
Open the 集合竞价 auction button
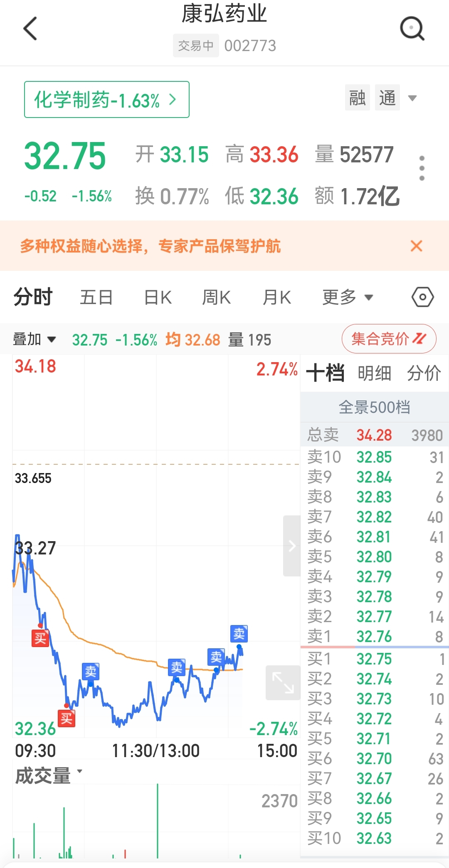[x=389, y=339]
